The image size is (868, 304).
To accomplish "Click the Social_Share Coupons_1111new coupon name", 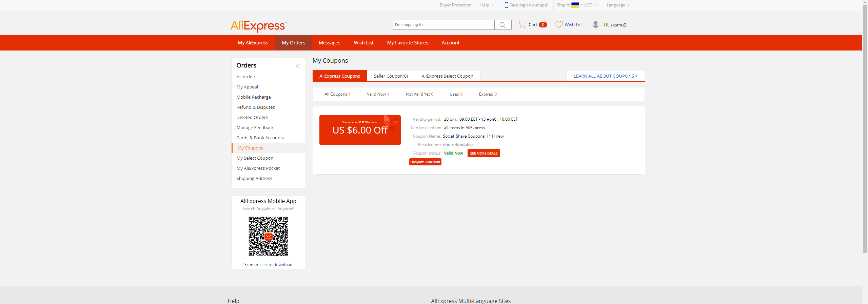I will click(x=473, y=136).
